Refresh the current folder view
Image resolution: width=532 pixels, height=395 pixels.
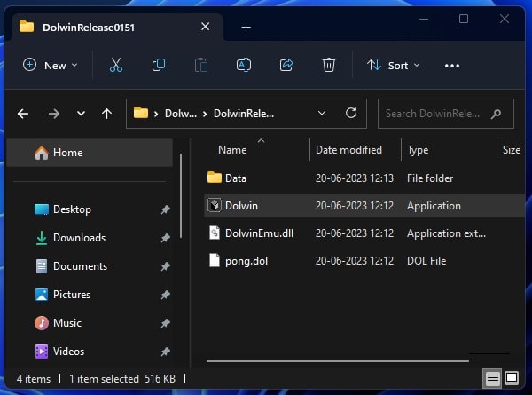(x=351, y=113)
